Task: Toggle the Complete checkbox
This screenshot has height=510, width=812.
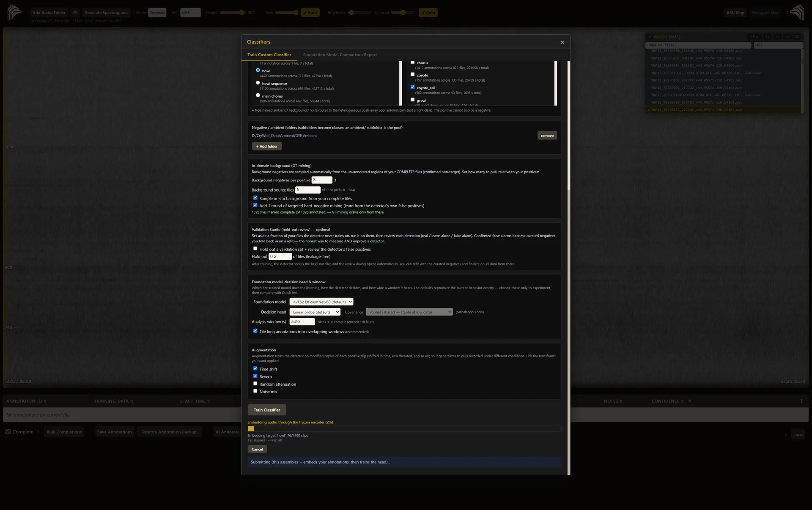Action: (x=8, y=432)
